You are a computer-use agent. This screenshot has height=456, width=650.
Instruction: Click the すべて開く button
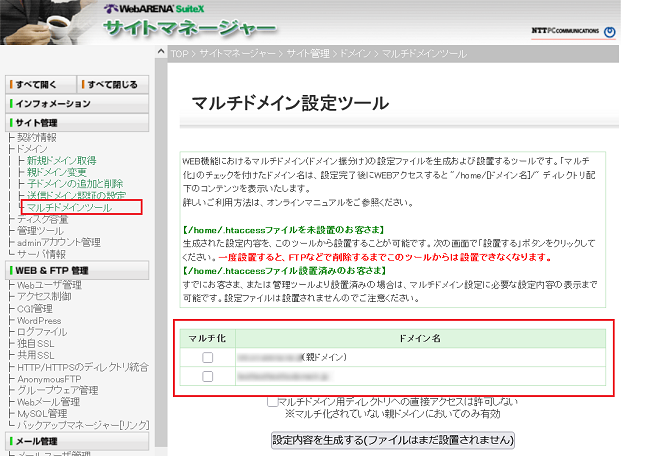pos(41,85)
